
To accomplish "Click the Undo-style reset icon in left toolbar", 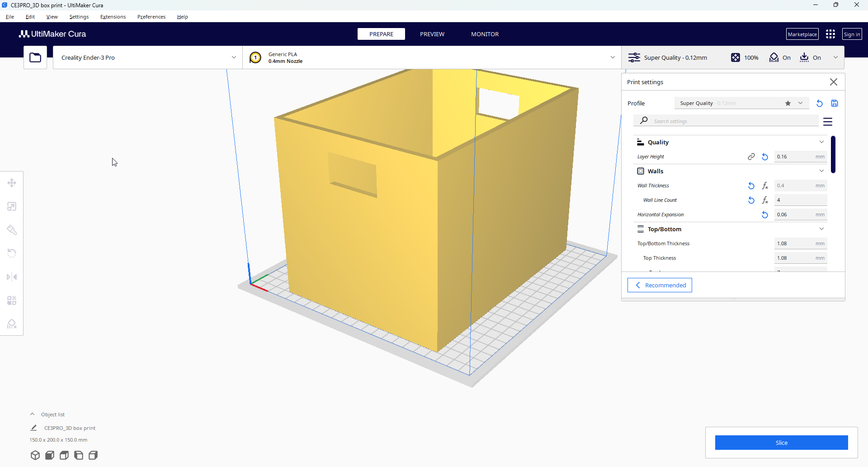I will (x=12, y=253).
